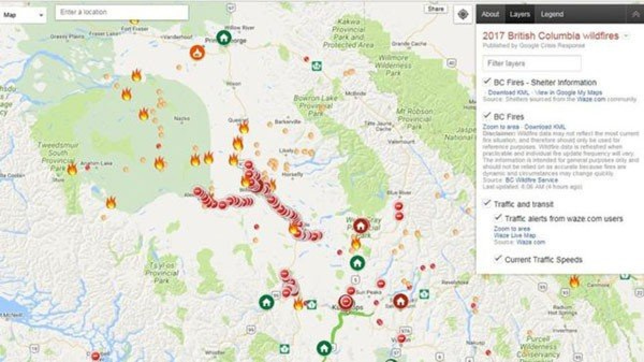
Task: Toggle BC Fires - Shelter Information layer checkbox
Action: point(487,81)
